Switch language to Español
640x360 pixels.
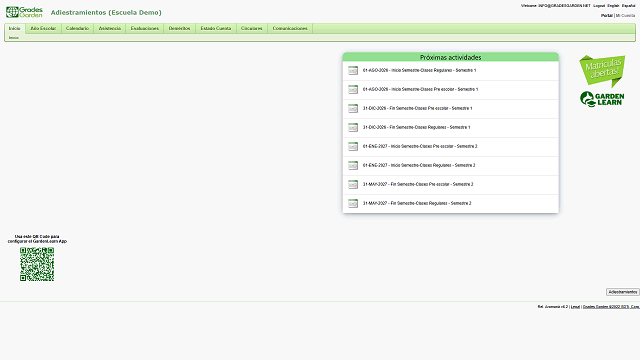click(x=629, y=6)
